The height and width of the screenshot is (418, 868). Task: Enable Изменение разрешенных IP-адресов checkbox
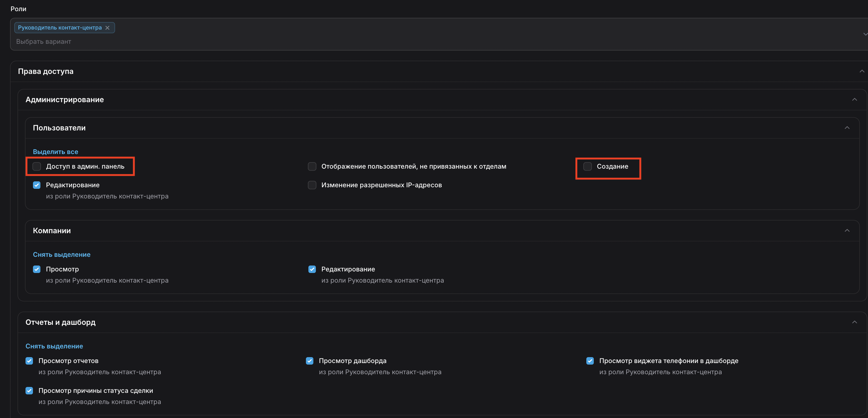tap(312, 185)
